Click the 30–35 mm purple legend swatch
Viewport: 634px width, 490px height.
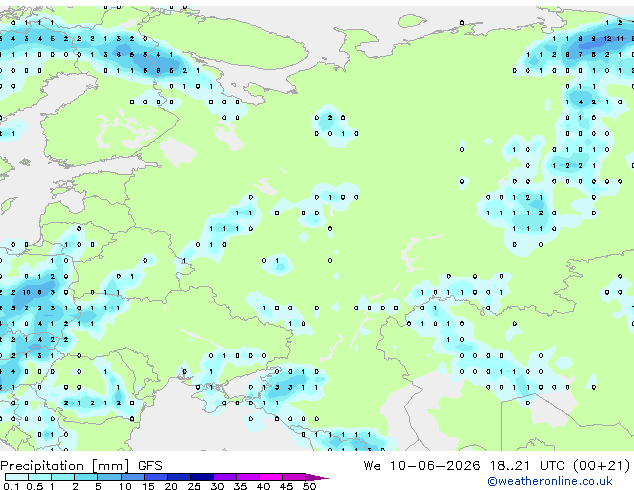pyautogui.click(x=225, y=477)
